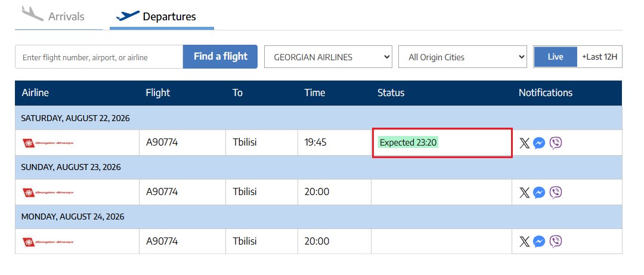Focus the flight number search field
Screen dimensions: 644x275
(99, 57)
